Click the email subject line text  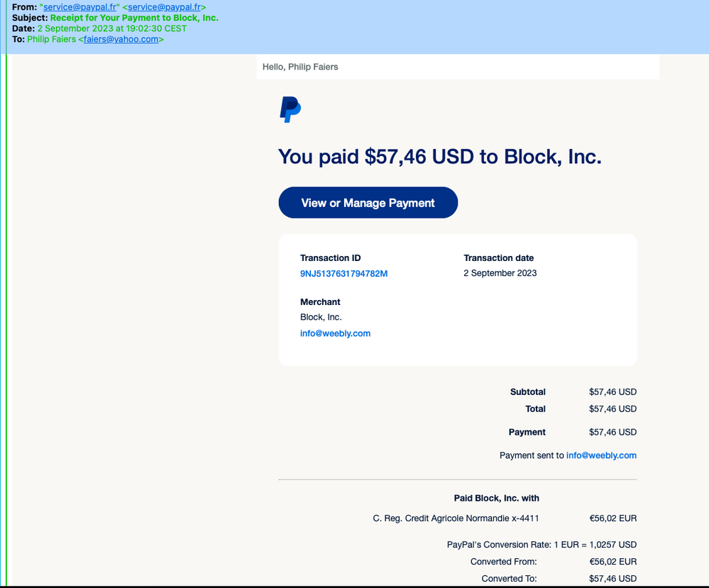click(134, 18)
